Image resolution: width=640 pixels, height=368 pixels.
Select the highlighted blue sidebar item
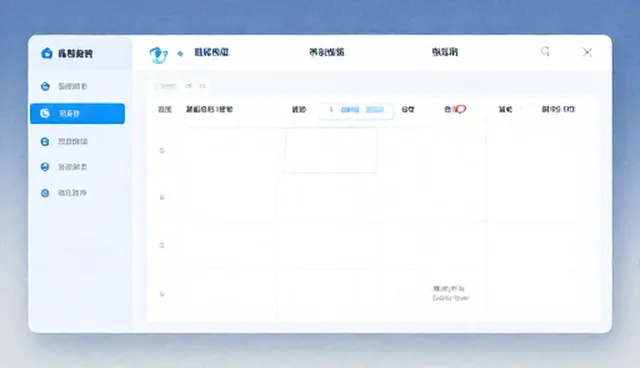click(x=77, y=113)
